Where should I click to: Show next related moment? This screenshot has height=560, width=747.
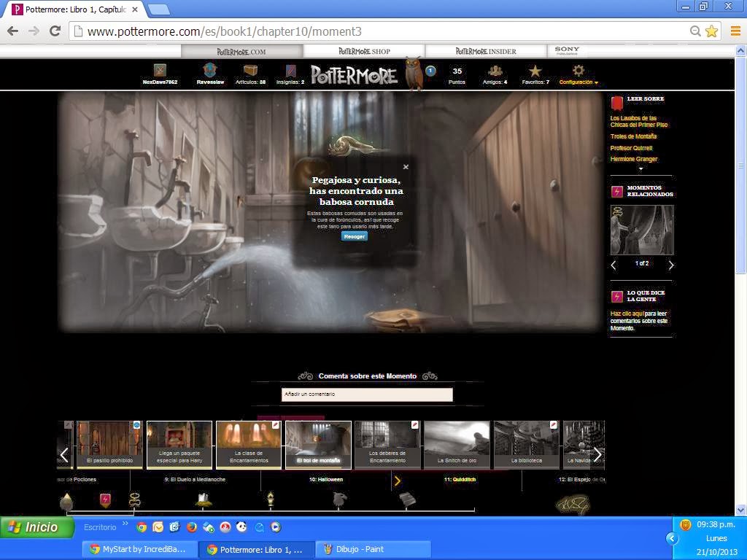click(671, 265)
